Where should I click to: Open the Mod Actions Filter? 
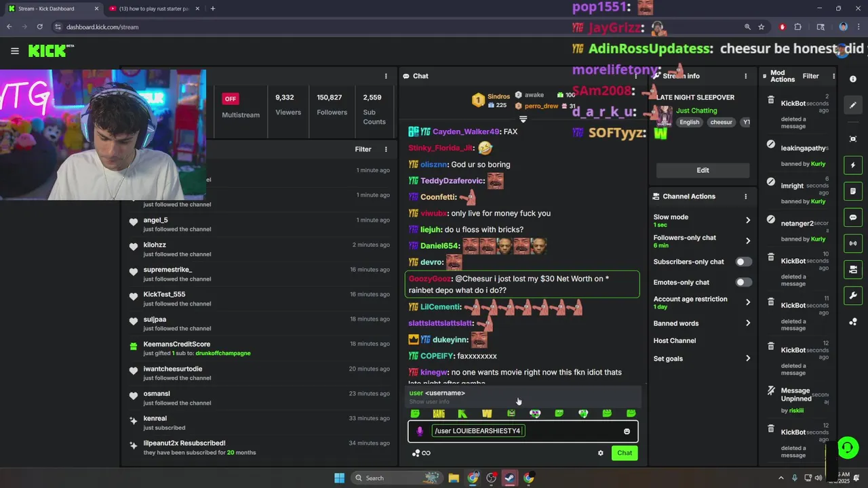coord(810,76)
